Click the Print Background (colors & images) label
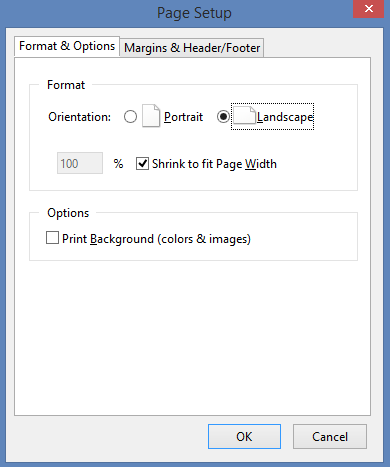 (156, 239)
